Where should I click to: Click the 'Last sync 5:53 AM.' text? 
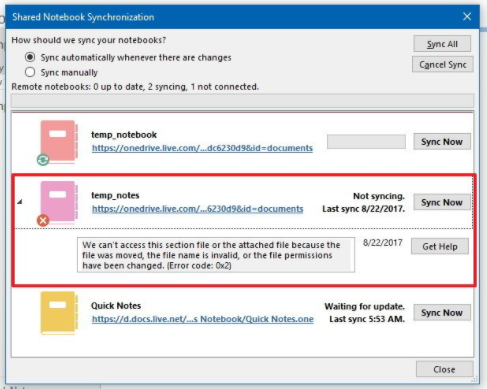(x=367, y=319)
